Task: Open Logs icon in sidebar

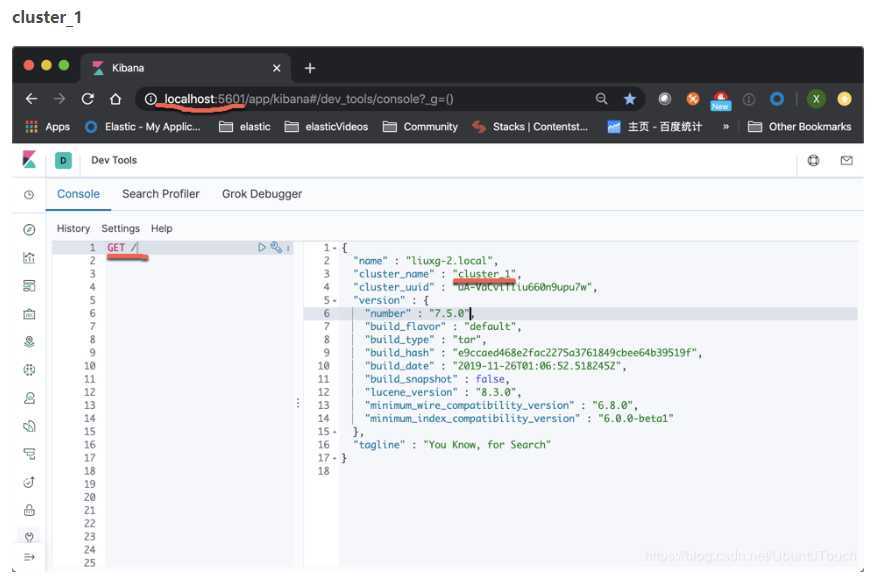Action: tap(29, 426)
